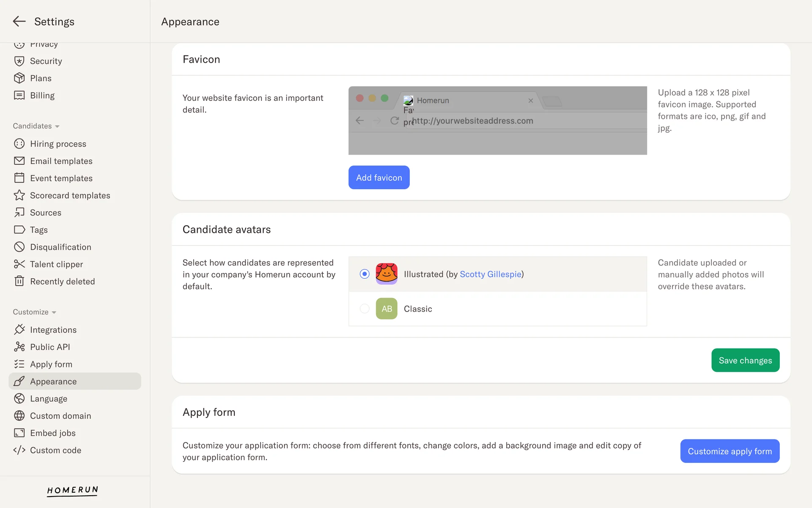Click the Language globe icon
This screenshot has width=812, height=508.
coord(19,398)
